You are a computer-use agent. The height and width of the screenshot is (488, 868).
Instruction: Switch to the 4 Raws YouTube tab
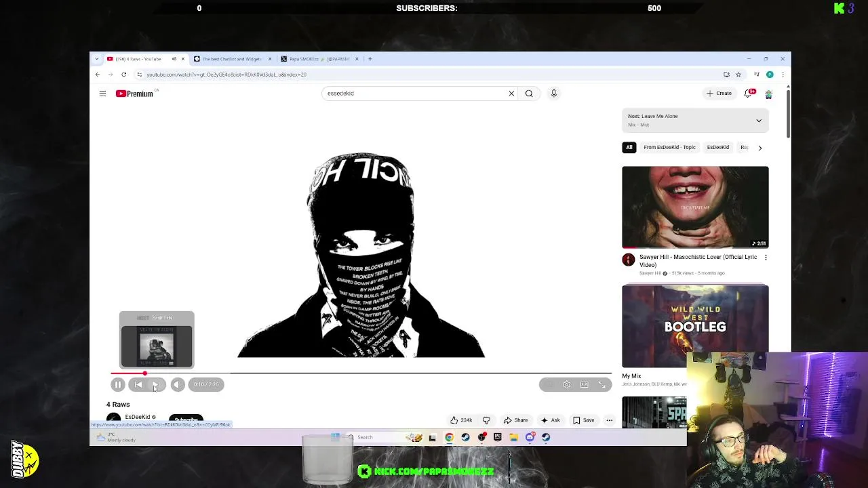pos(139,59)
